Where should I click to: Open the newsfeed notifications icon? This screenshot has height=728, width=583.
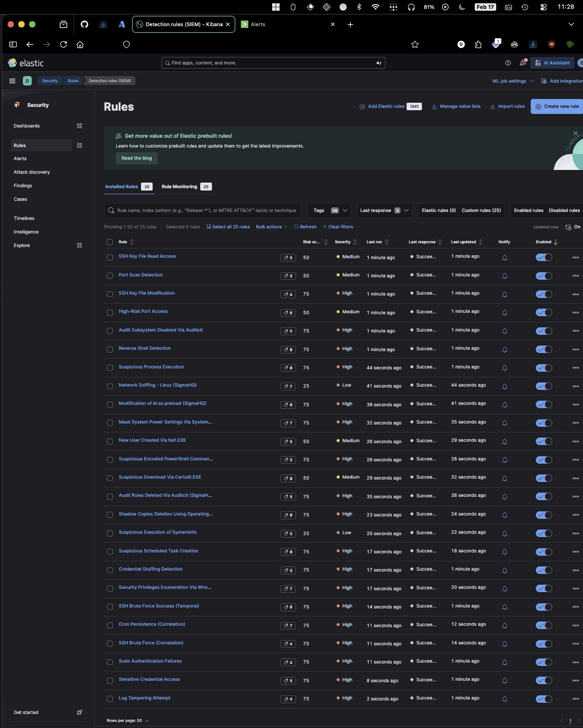(x=523, y=63)
